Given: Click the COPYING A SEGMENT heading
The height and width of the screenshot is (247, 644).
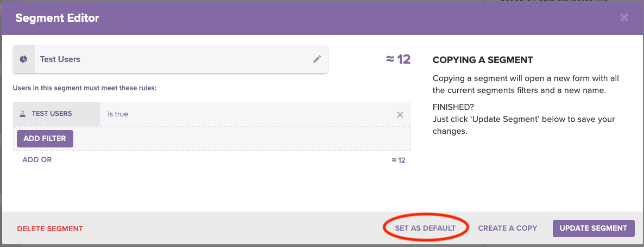Looking at the screenshot, I should click(x=483, y=60).
